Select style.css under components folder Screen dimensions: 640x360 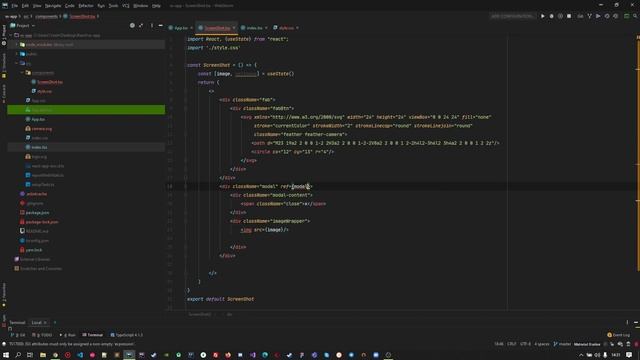pos(44,91)
